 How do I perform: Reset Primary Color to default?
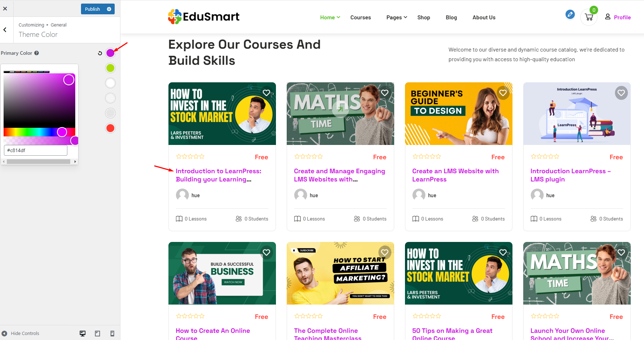[x=100, y=53]
